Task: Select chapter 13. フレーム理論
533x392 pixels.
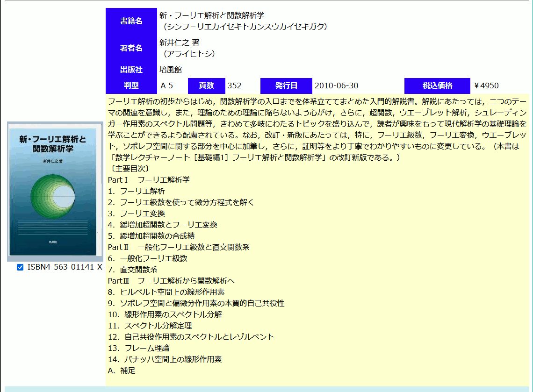Action: 139,348
